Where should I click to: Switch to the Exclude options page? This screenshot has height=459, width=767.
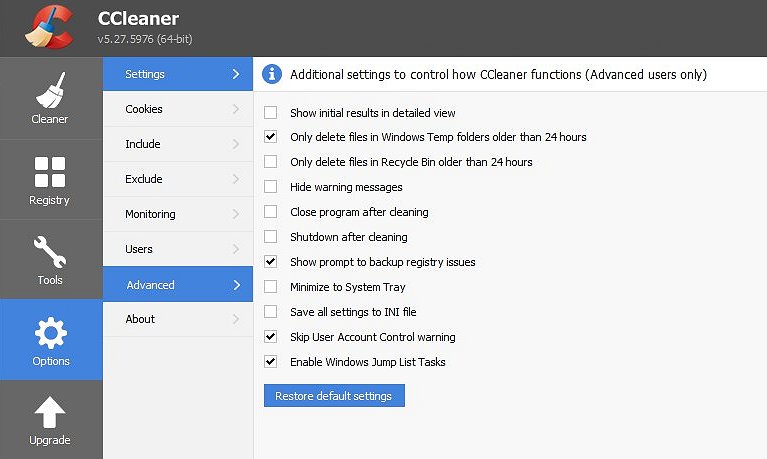point(178,179)
